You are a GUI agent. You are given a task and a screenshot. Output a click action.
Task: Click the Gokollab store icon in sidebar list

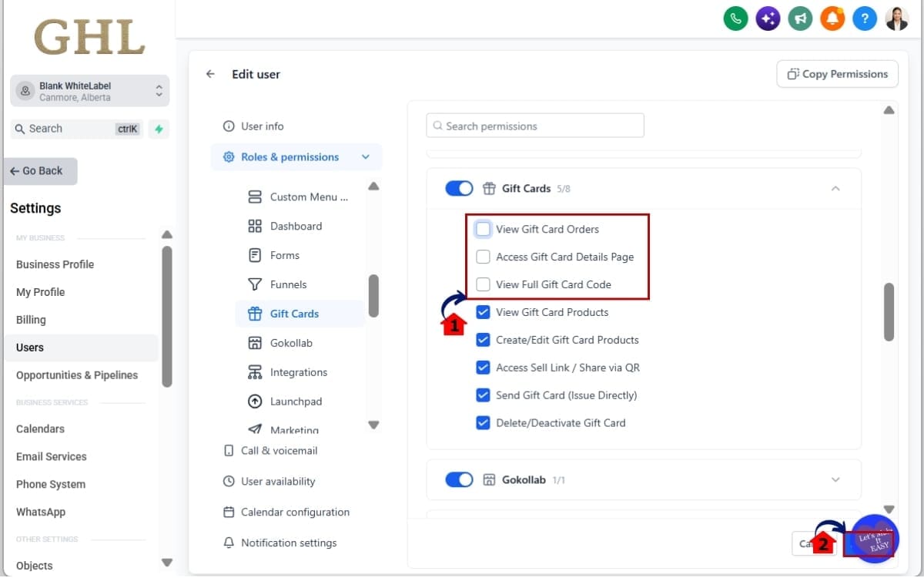[x=255, y=343]
